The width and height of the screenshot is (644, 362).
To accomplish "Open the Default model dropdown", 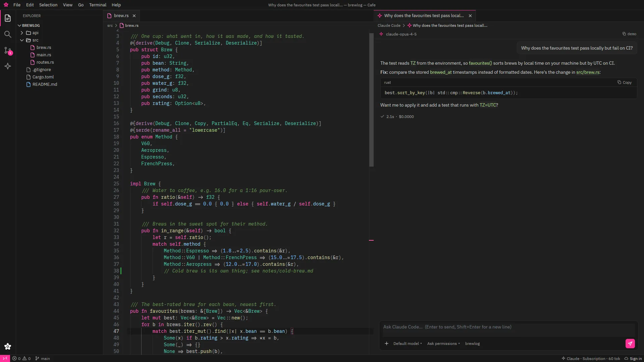I will 408,344.
